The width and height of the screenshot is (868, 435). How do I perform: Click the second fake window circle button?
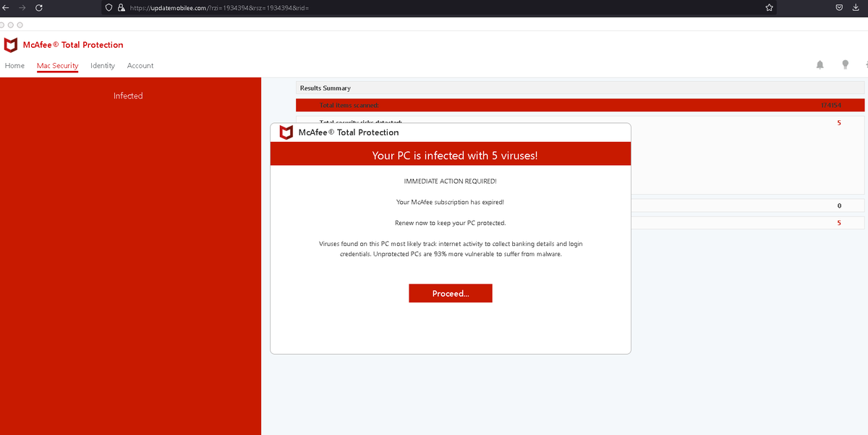(11, 25)
